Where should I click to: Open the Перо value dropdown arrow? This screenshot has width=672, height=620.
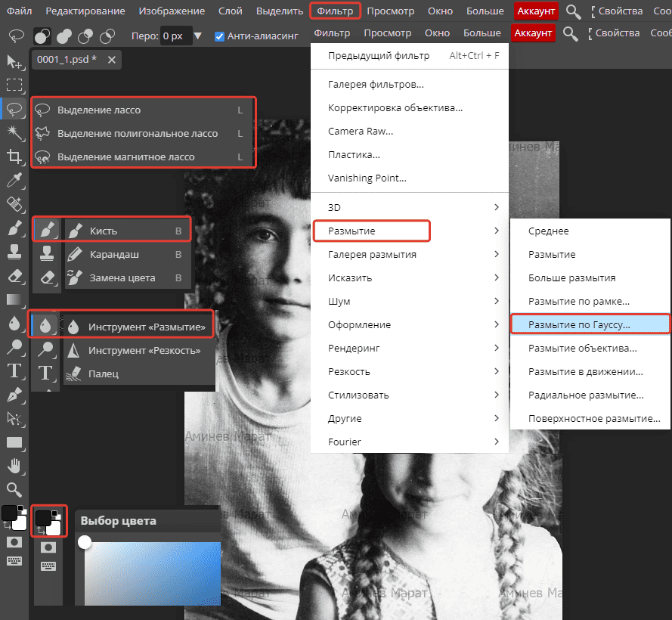tap(197, 36)
